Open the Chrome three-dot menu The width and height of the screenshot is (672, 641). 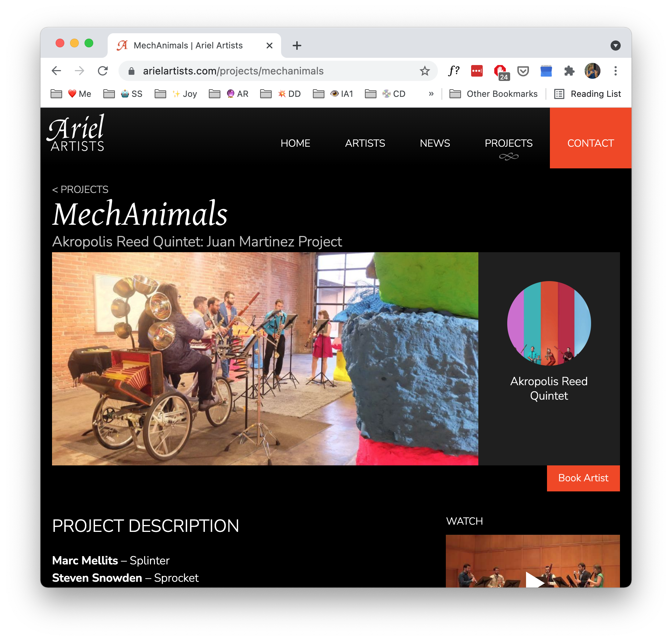615,71
